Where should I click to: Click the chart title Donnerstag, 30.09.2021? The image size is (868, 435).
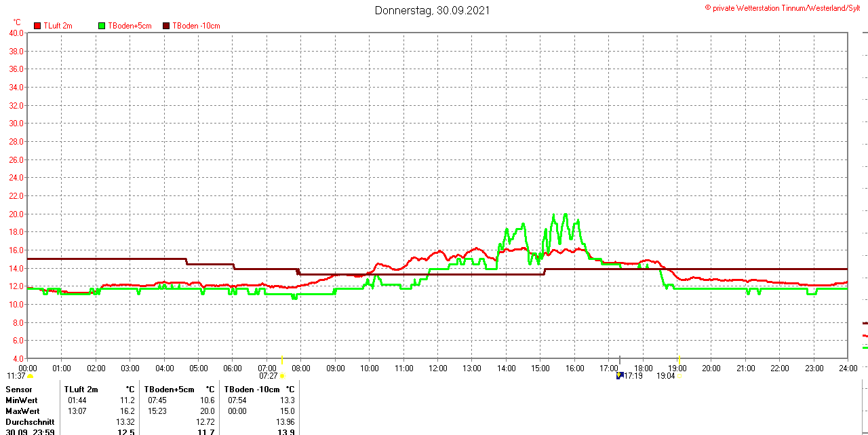click(432, 10)
